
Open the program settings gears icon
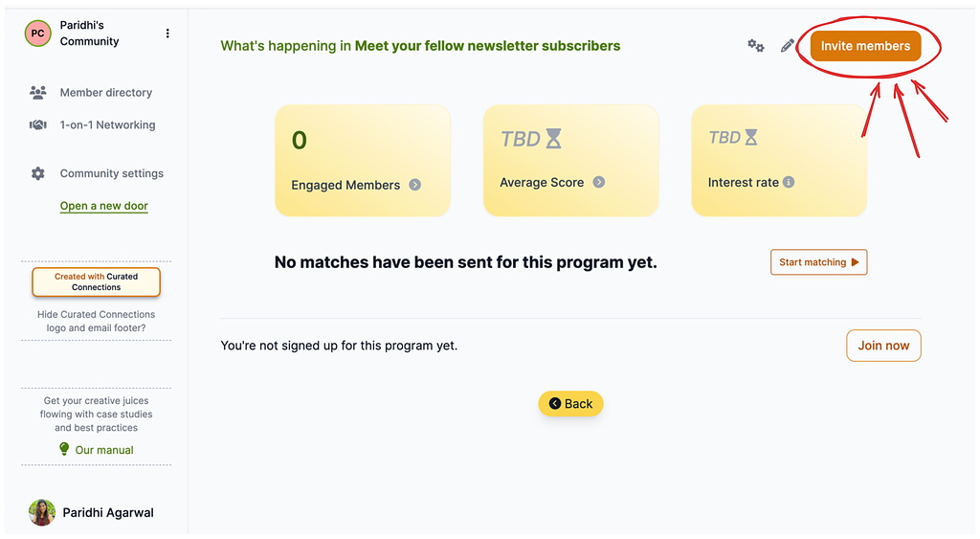point(756,46)
